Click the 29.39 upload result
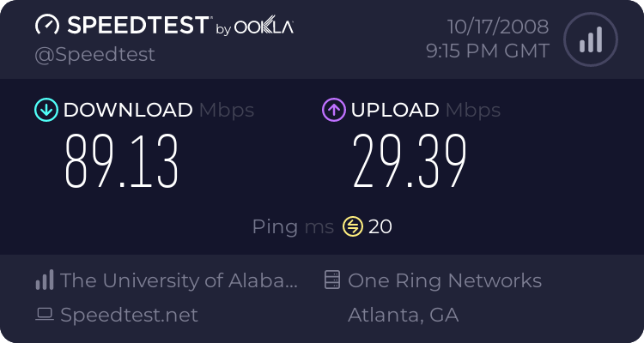 pyautogui.click(x=410, y=162)
